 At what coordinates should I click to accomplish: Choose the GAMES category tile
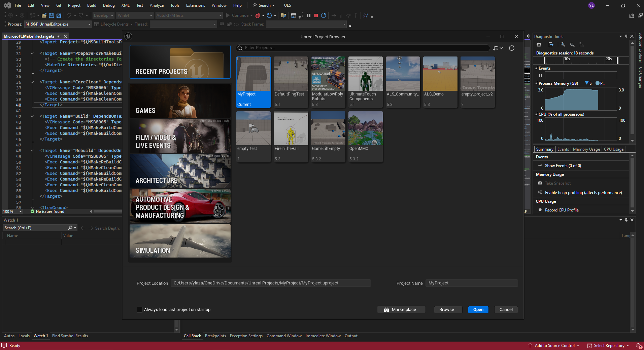click(x=180, y=101)
